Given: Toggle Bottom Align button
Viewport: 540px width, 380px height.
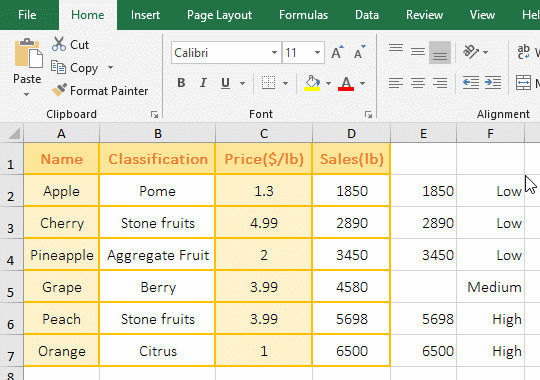Looking at the screenshot, I should coord(440,52).
